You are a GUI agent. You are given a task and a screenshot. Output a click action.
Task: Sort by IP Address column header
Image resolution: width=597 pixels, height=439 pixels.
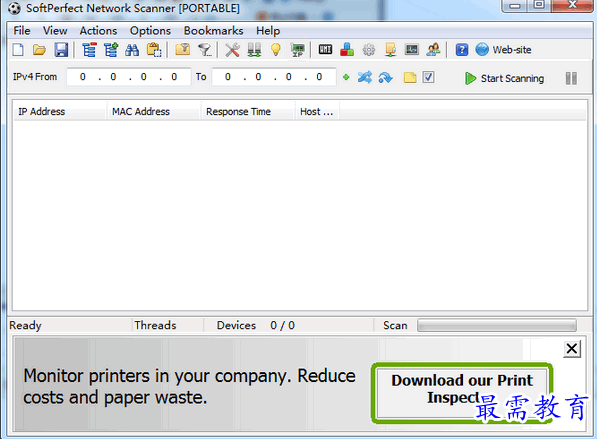(60, 112)
